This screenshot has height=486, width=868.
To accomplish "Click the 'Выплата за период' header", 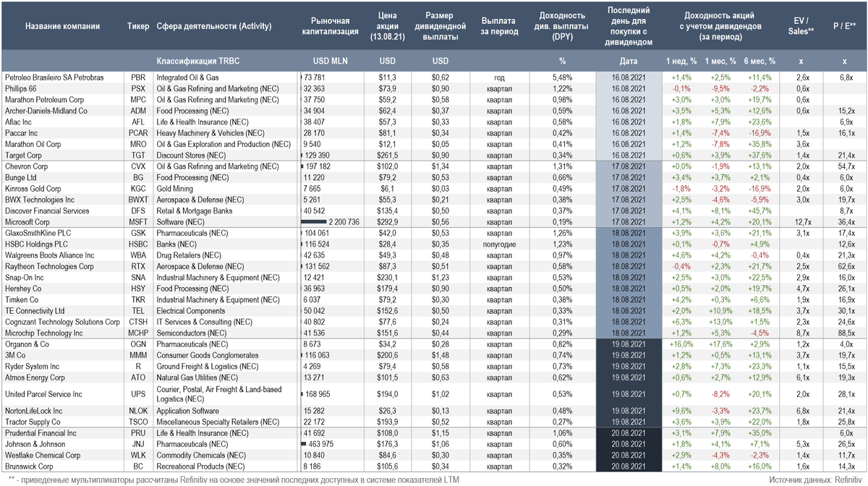I will click(498, 26).
